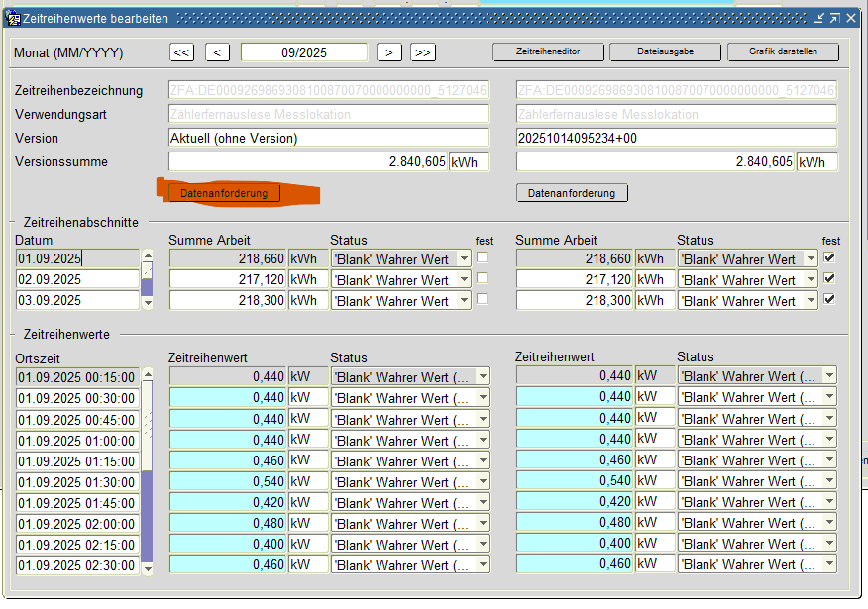Expand left Status dropdown for 01.09.2025 00:30:00

point(482,398)
